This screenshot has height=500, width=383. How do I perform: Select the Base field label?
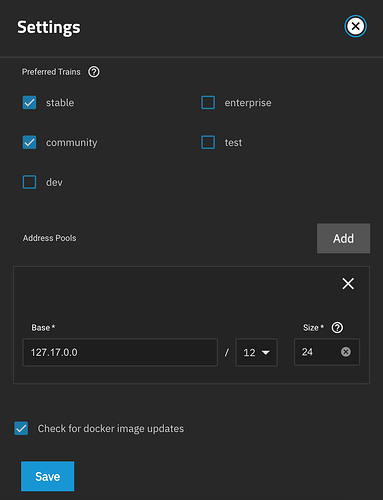[x=43, y=328]
